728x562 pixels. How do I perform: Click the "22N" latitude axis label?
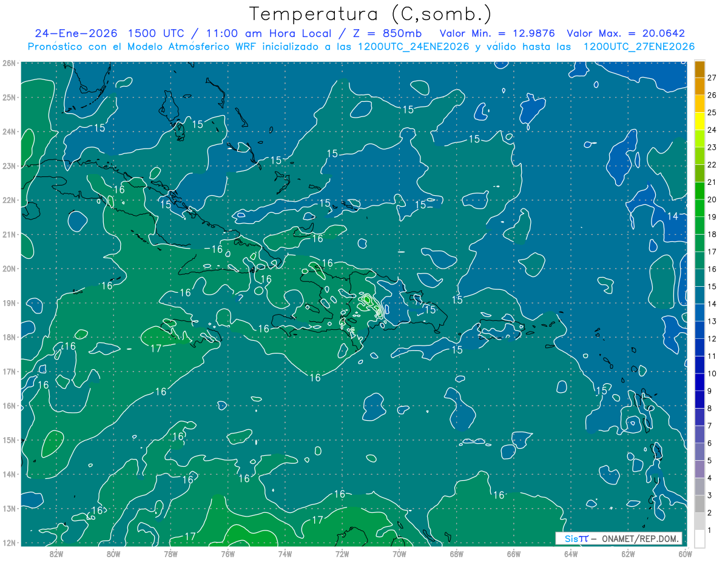[8, 200]
